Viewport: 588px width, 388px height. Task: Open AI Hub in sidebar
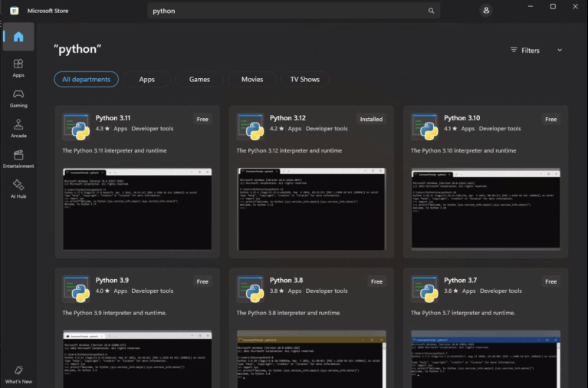click(x=18, y=189)
